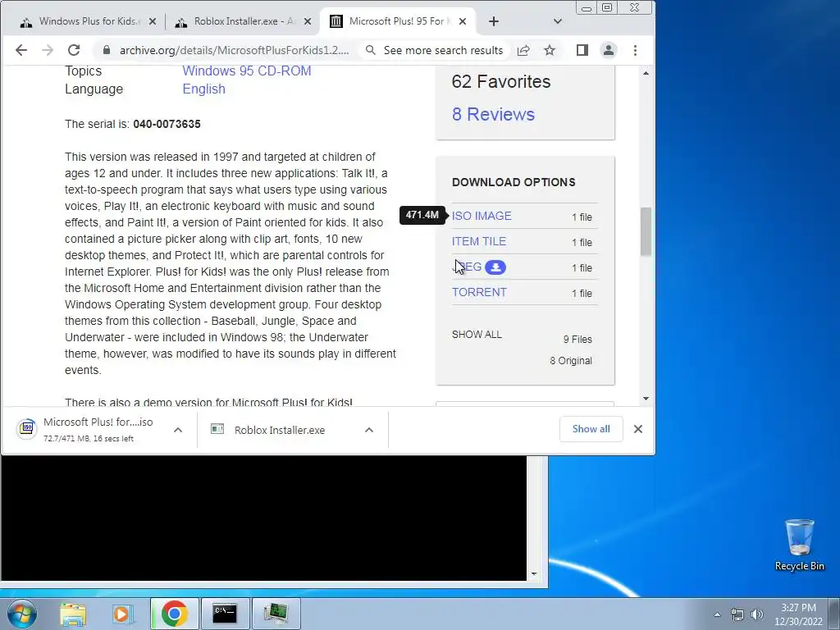
Task: Click the TORRENT download link
Action: pyautogui.click(x=479, y=293)
